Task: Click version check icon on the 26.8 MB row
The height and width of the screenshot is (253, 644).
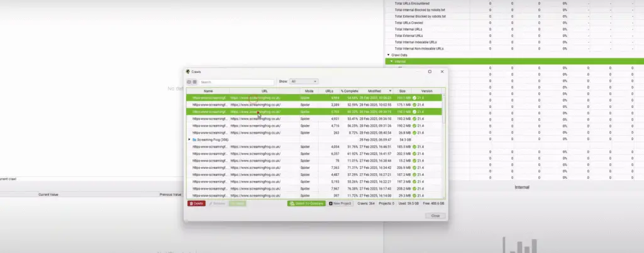Action: click(x=414, y=133)
